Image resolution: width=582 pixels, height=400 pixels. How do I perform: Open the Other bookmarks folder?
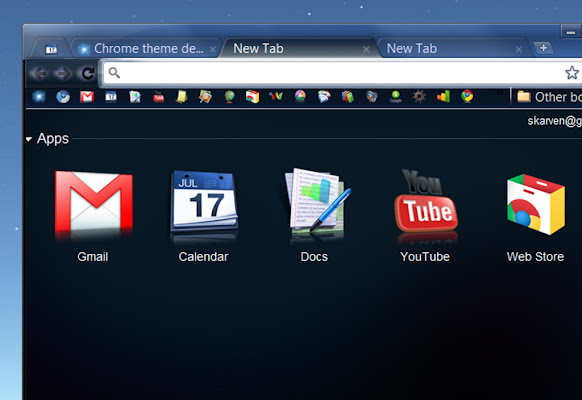549,97
